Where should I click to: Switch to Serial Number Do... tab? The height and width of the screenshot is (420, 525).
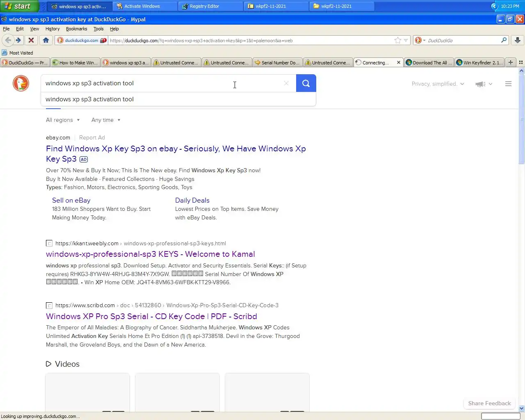278,63
